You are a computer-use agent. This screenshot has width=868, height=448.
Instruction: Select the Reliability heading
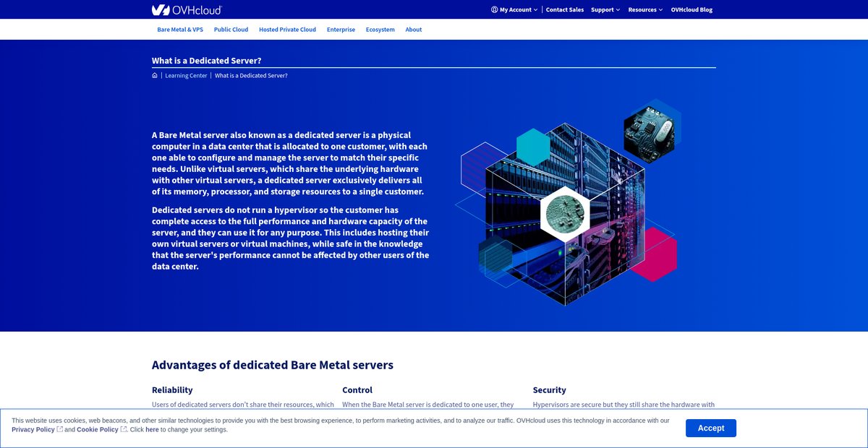(172, 389)
